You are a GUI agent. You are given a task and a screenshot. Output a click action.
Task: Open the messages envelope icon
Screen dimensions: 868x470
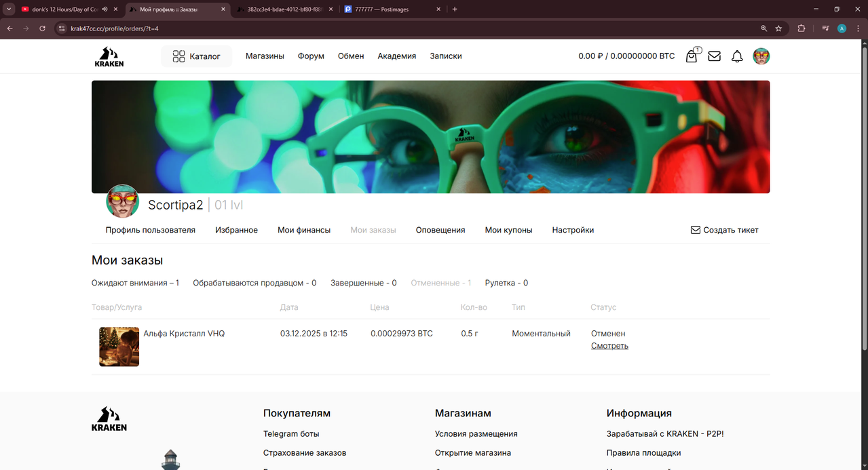(x=714, y=56)
